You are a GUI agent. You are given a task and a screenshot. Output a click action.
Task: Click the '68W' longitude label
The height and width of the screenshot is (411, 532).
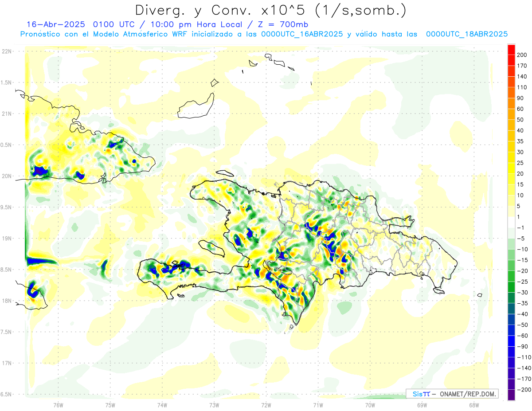click(473, 405)
